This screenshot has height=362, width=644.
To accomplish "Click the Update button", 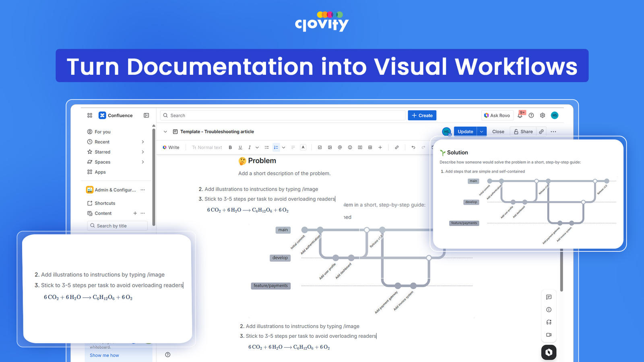I will [465, 132].
